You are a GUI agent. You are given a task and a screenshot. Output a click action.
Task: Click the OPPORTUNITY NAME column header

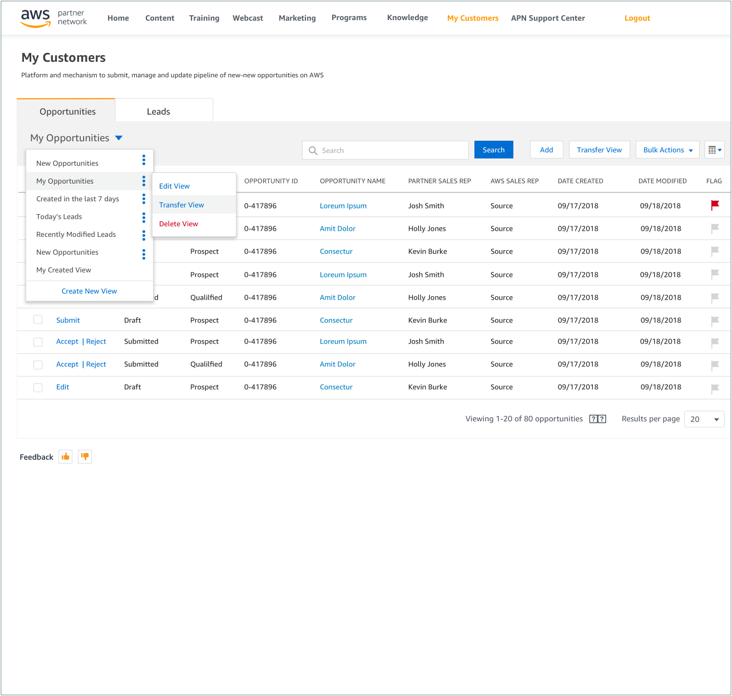tap(352, 181)
